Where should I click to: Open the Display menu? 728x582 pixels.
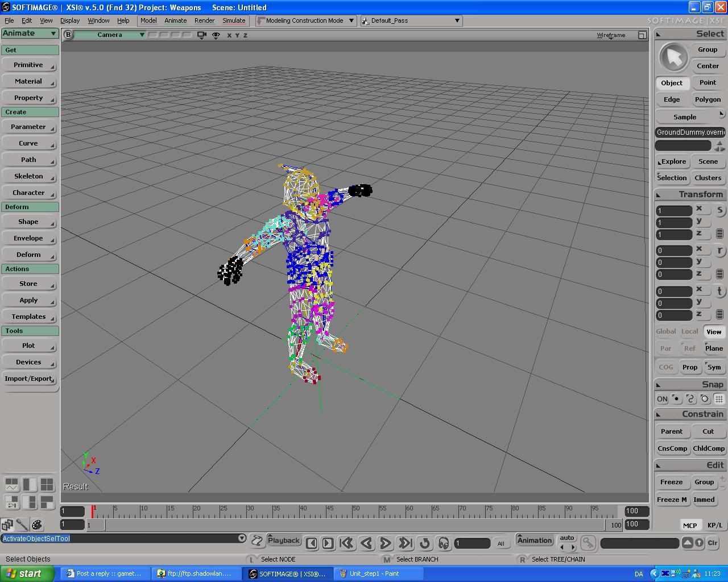[70, 20]
